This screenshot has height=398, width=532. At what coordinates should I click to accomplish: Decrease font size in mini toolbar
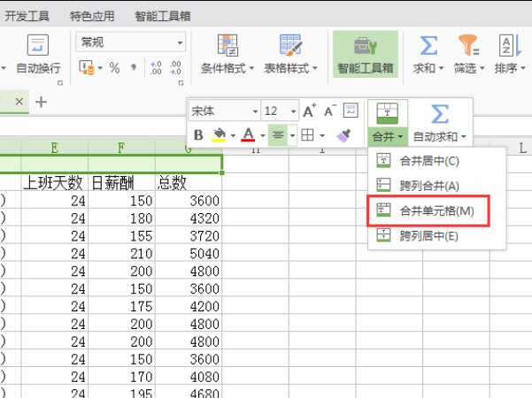tap(329, 111)
